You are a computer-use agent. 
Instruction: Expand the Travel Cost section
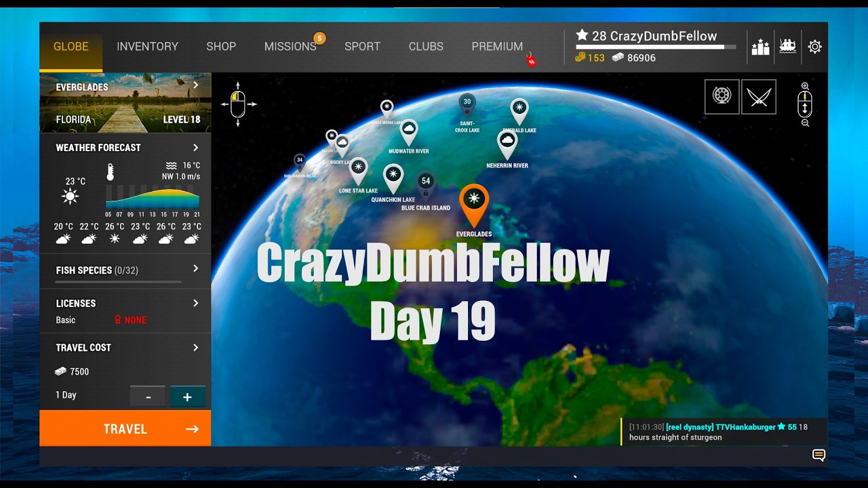pyautogui.click(x=195, y=348)
